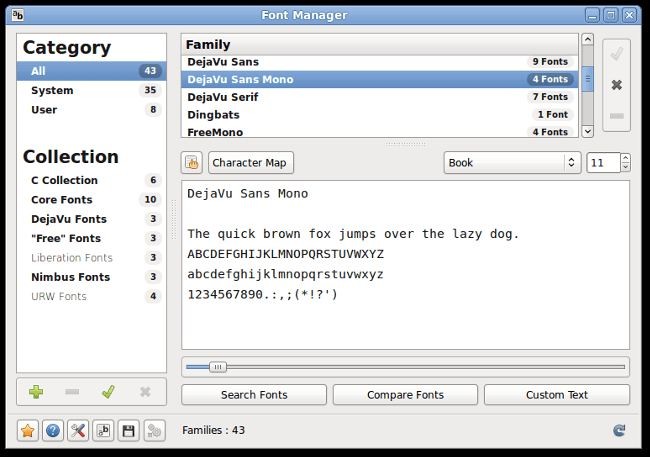Open help with the blue question mark icon
The image size is (650, 457).
pos(53,430)
